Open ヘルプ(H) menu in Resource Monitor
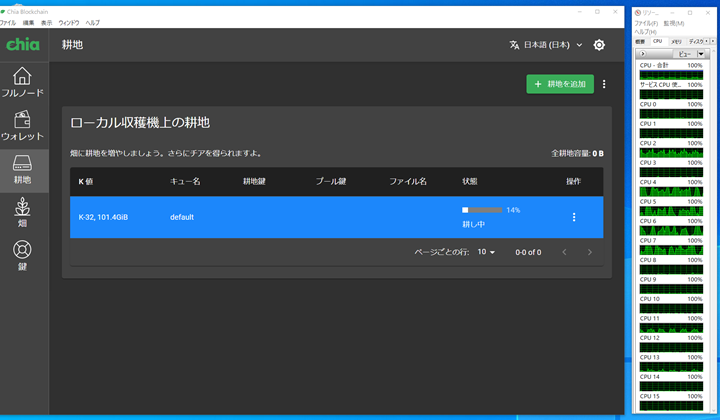 [x=645, y=32]
